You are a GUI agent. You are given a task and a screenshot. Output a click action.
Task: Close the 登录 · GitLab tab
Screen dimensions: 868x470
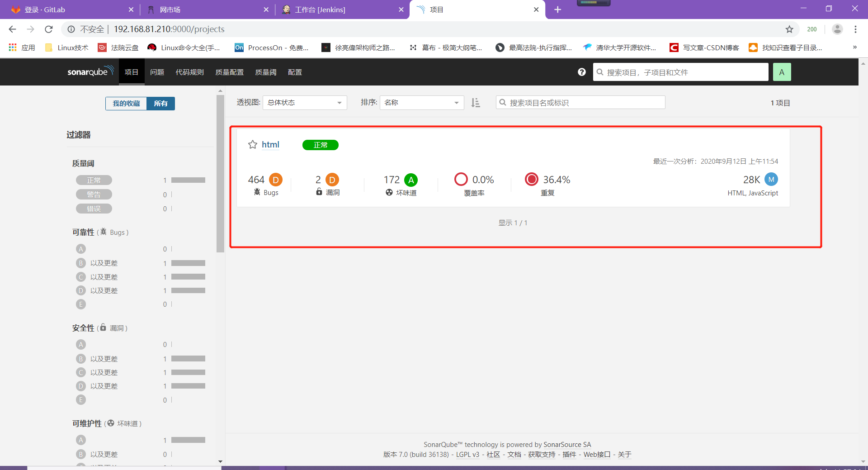[131, 9]
